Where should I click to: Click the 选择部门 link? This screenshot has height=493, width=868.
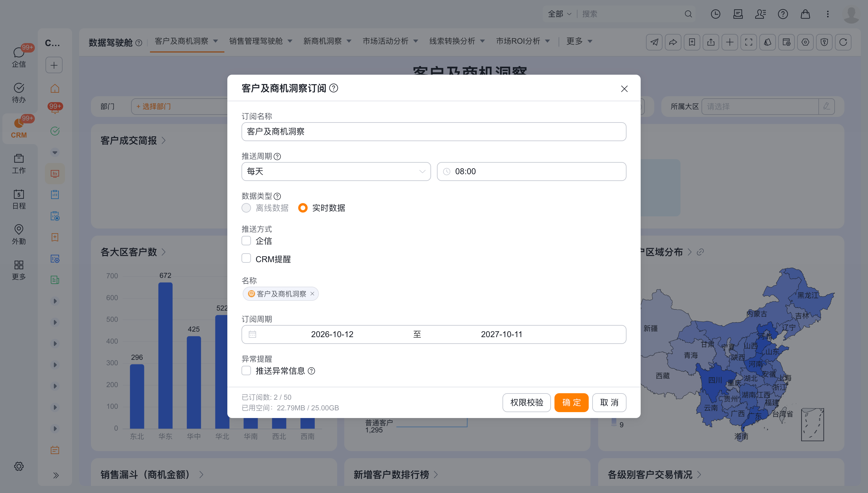(153, 107)
